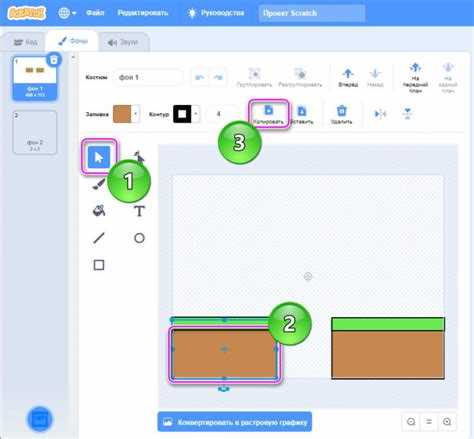Click the costume name field фон 1
Viewport: 474px width, 439px height.
(x=148, y=77)
